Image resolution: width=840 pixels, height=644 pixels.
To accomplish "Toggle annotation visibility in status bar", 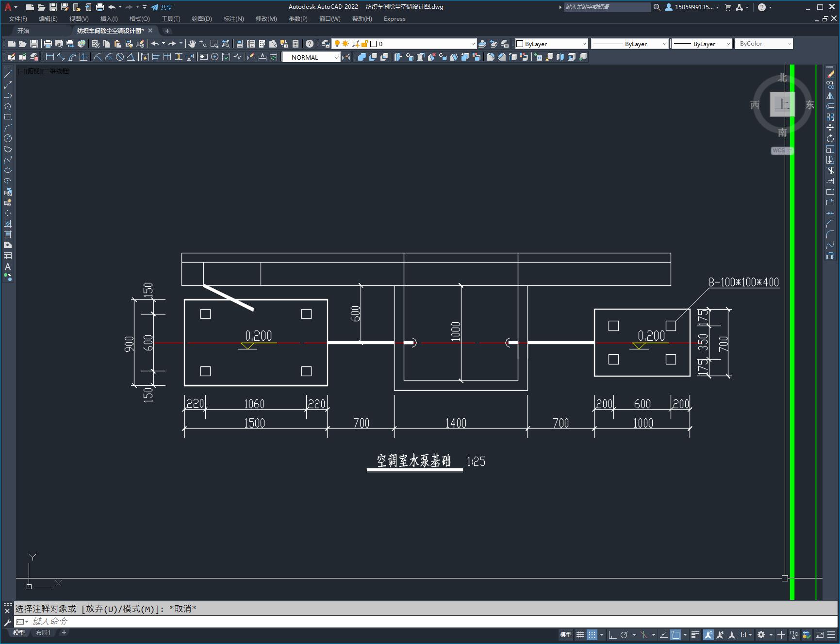I will click(x=708, y=634).
